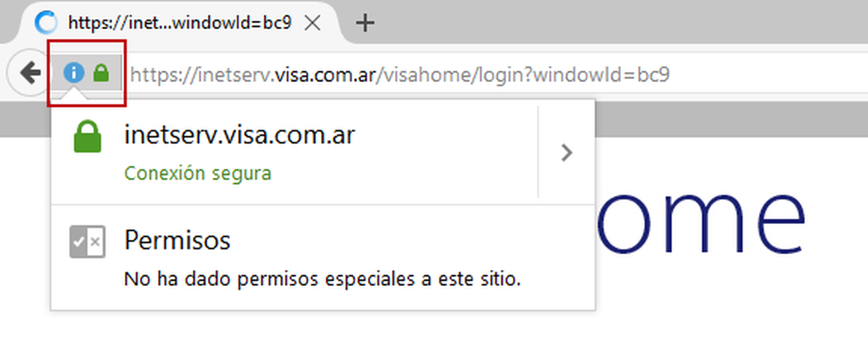Click the windowId=bc9 part of URL

pyautogui.click(x=602, y=75)
